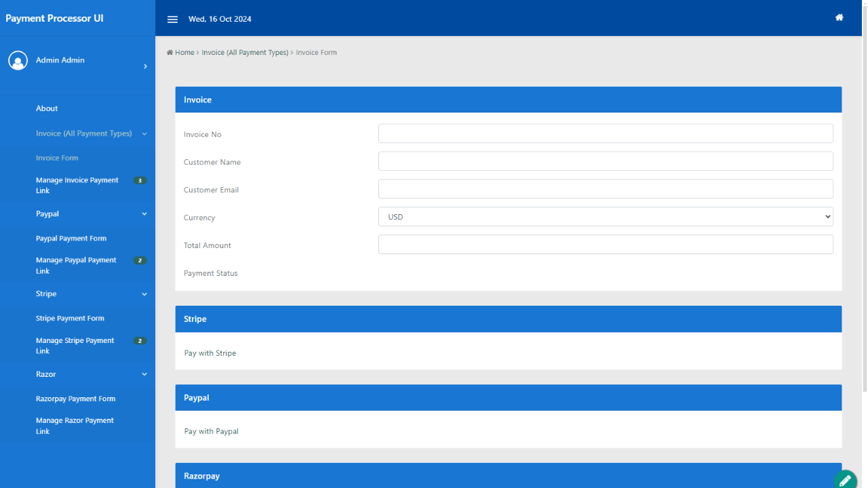
Task: Click the Manage Paypal Payment Link badge
Action: tap(140, 260)
